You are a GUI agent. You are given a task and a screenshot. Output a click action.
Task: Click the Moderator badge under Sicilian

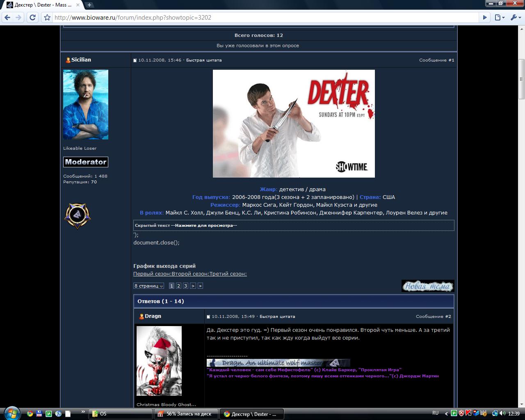point(86,162)
